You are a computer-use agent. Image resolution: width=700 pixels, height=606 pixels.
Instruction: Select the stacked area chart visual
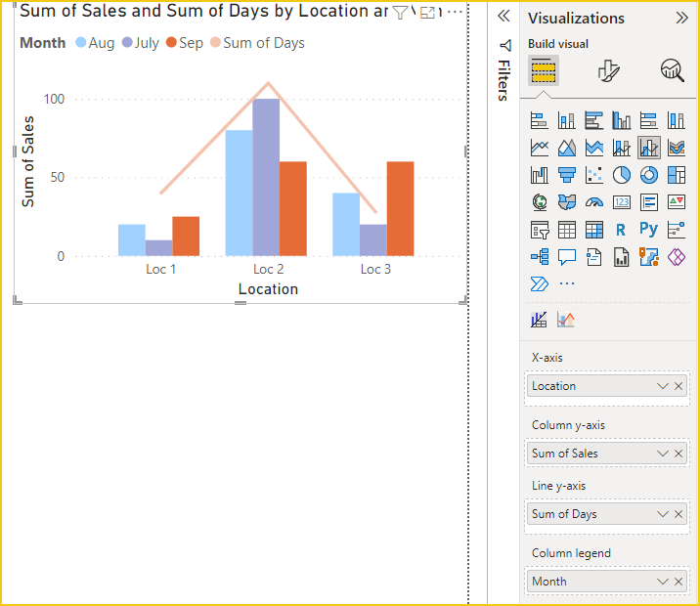point(594,148)
